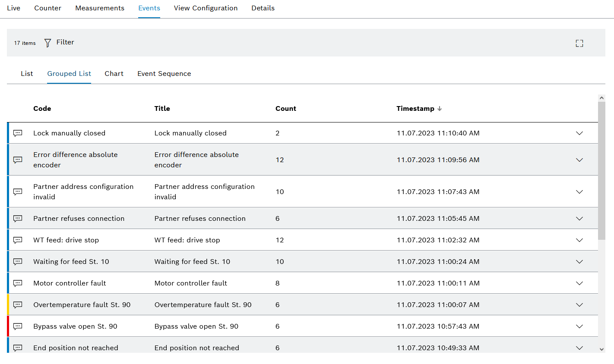The height and width of the screenshot is (364, 614).
Task: Expand the End position not reached row
Action: coord(579,348)
